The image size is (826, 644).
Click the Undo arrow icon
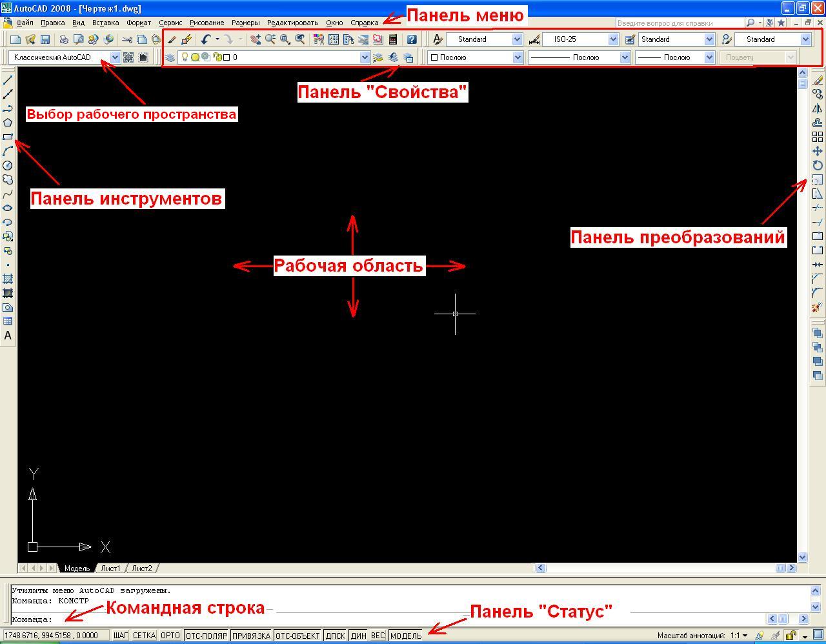point(206,39)
